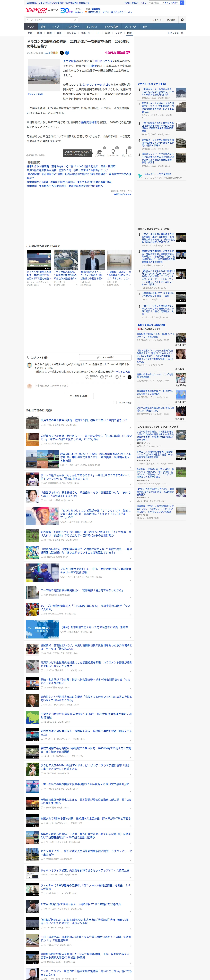The height and width of the screenshot is (980, 210).
Task: Click コメントを書く button
Action: [x=105, y=358]
